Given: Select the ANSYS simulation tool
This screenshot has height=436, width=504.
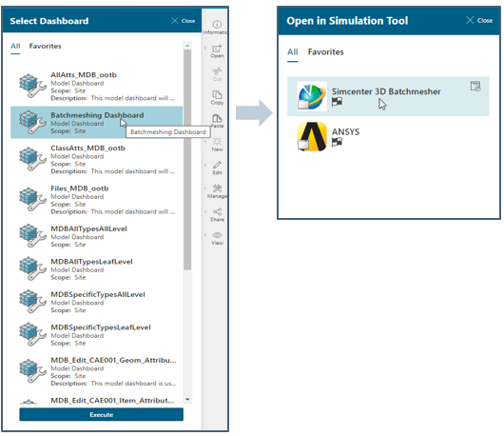Looking at the screenshot, I should 388,136.
